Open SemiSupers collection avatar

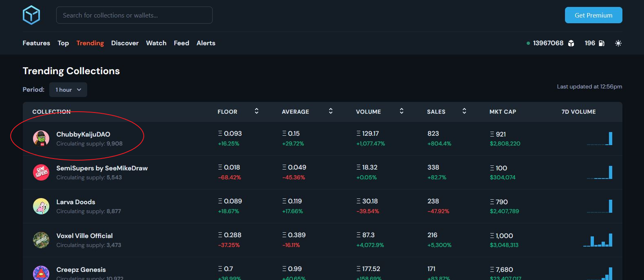click(41, 172)
